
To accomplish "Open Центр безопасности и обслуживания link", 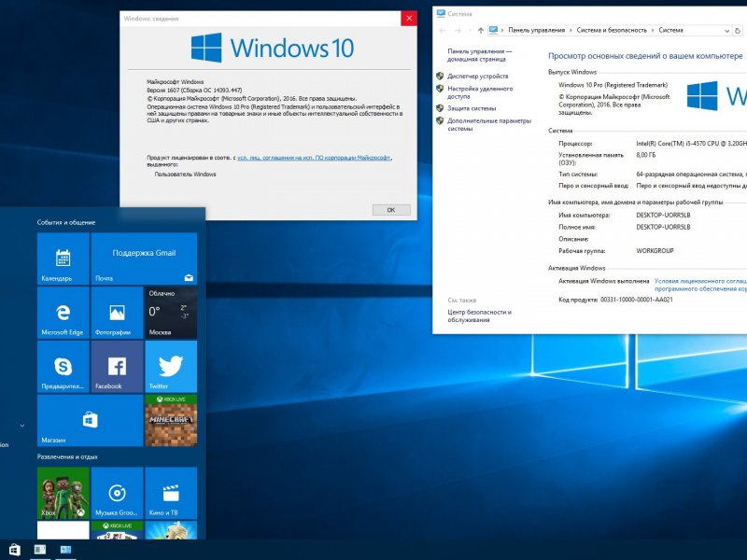I will click(x=479, y=315).
